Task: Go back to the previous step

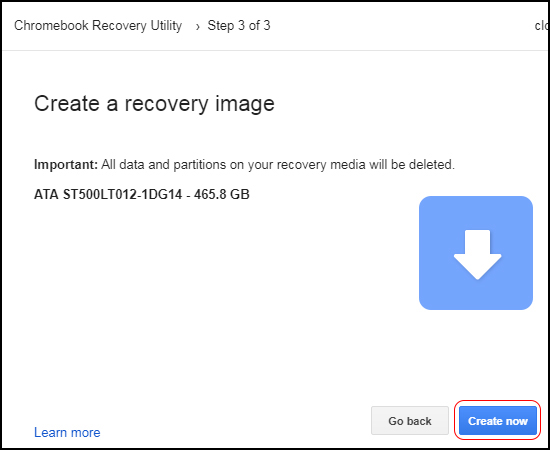Action: click(410, 420)
